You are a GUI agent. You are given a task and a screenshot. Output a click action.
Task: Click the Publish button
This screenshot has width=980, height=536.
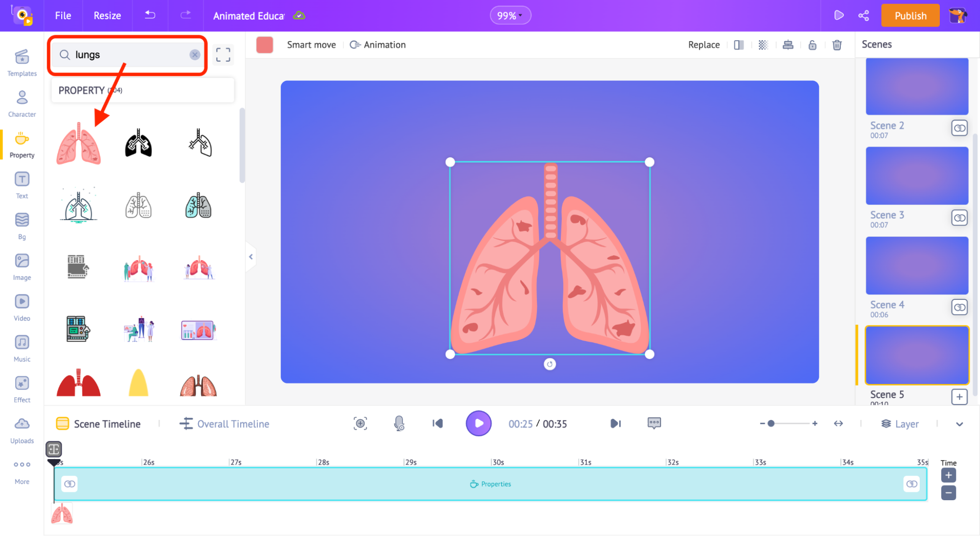pos(910,16)
